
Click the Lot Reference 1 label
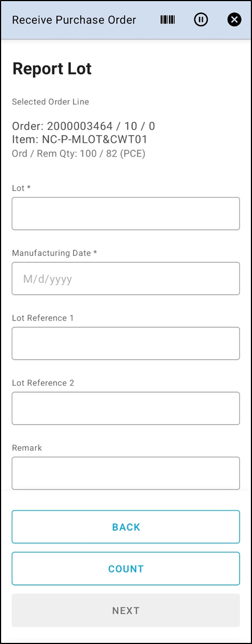[x=43, y=318]
